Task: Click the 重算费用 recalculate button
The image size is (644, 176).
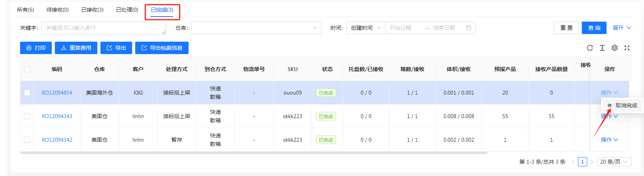Action: tap(76, 48)
